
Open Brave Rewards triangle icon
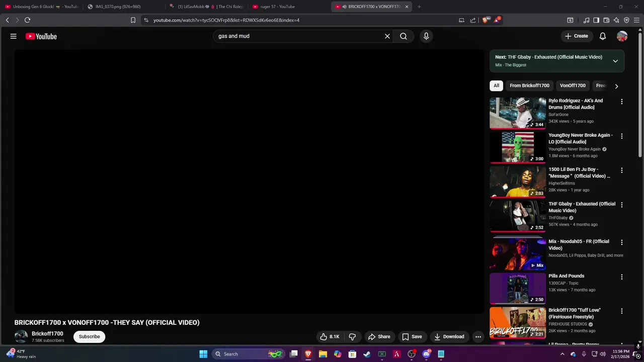(497, 20)
